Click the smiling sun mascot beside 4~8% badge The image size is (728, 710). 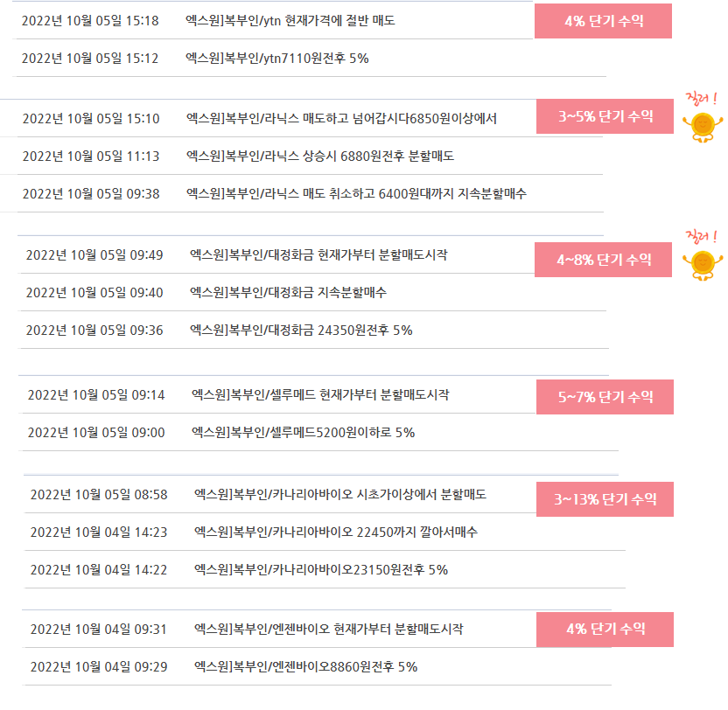point(703,265)
